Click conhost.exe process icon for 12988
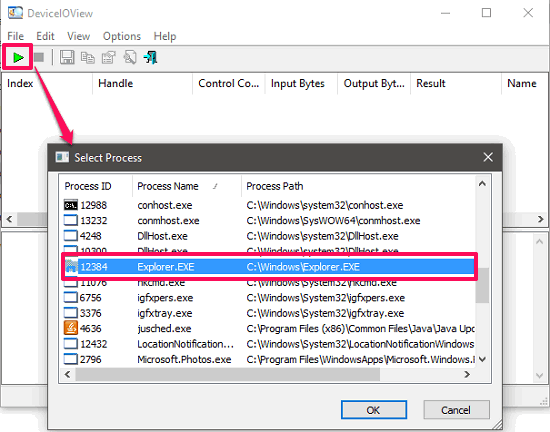This screenshot has width=550, height=432. pyautogui.click(x=71, y=205)
